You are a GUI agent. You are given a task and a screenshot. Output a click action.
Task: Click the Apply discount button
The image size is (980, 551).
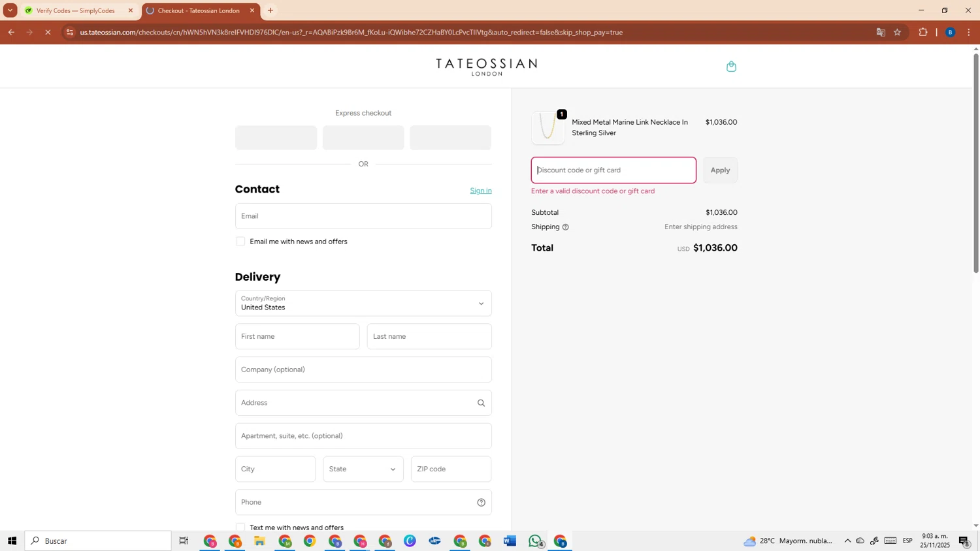click(720, 170)
